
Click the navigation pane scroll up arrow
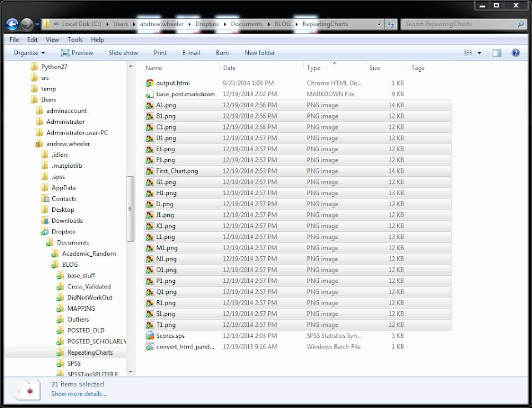(x=131, y=66)
